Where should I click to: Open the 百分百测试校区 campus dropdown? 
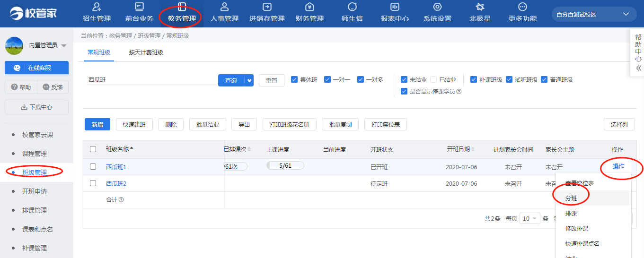tap(594, 14)
